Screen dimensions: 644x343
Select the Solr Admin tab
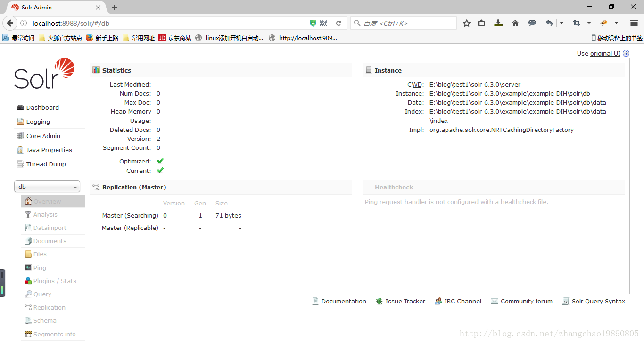click(x=57, y=8)
